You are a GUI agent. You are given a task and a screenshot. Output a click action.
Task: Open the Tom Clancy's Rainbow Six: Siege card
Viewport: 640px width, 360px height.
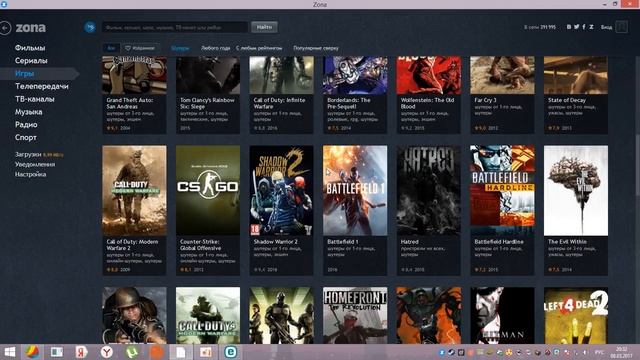click(208, 95)
